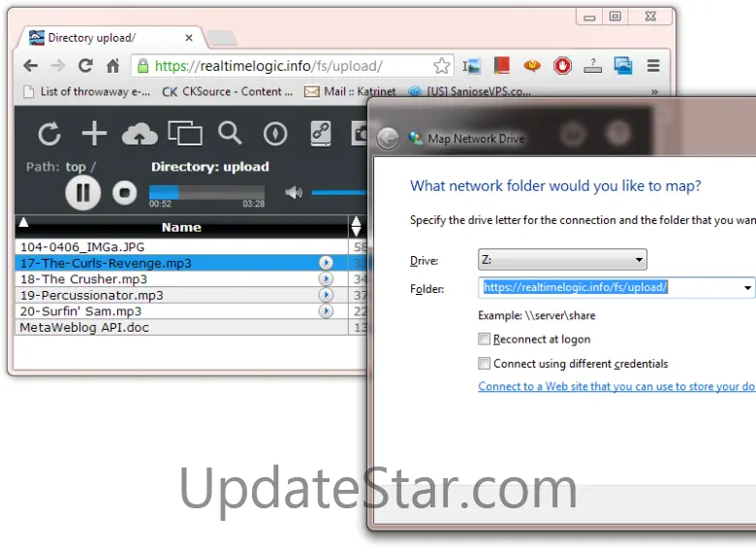Click the drive link icon in file manager toolbar
Viewport: 756px width, 549px height.
pyautogui.click(x=321, y=134)
